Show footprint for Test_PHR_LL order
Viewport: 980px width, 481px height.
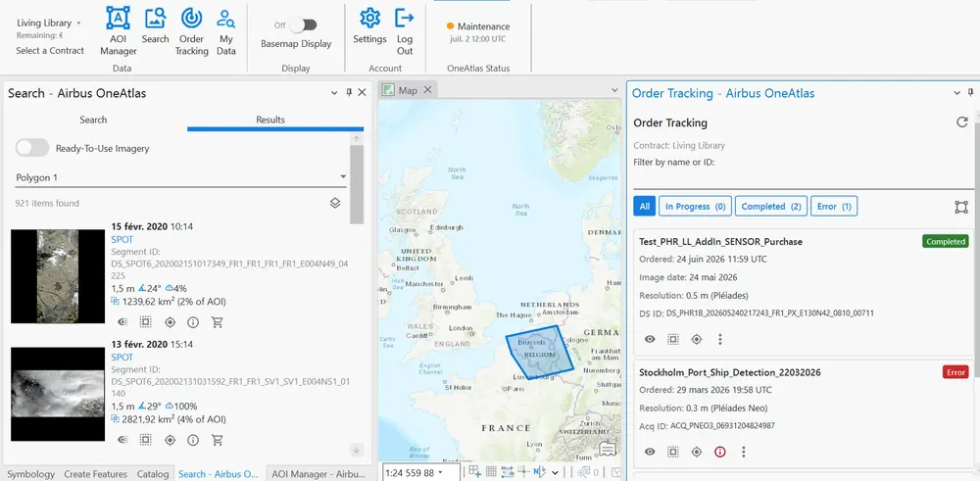673,339
